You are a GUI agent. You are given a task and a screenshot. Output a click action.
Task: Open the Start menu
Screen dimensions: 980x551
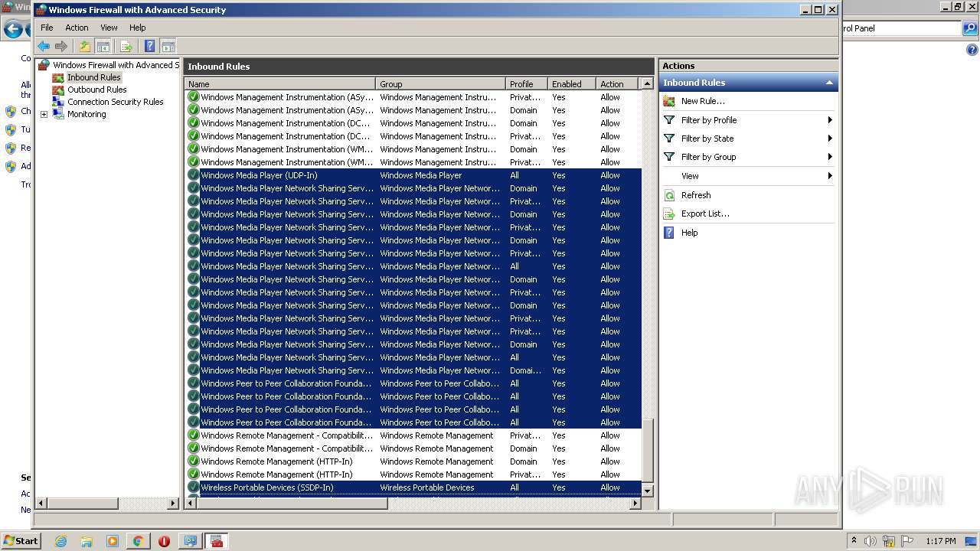click(21, 541)
